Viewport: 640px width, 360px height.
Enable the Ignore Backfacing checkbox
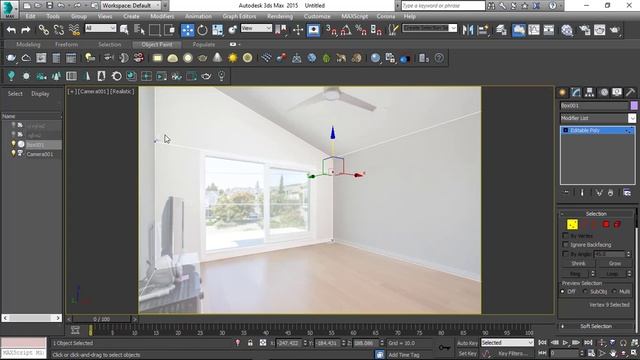[x=565, y=244]
